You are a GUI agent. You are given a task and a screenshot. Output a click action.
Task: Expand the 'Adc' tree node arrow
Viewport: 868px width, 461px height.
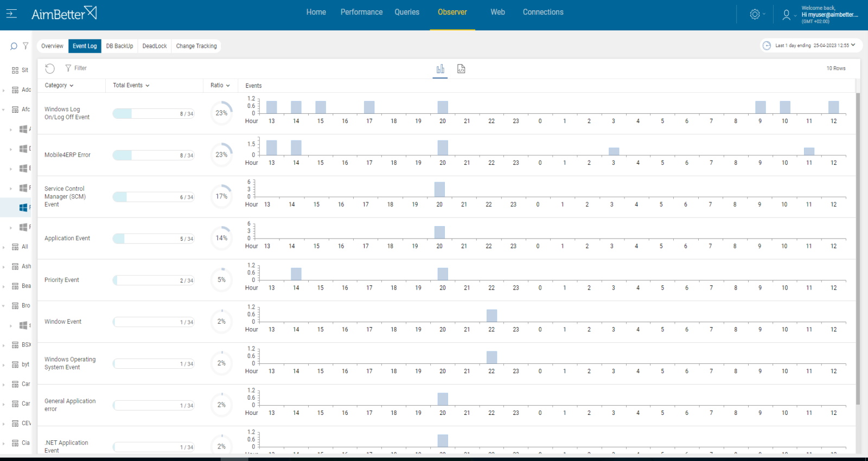4,91
